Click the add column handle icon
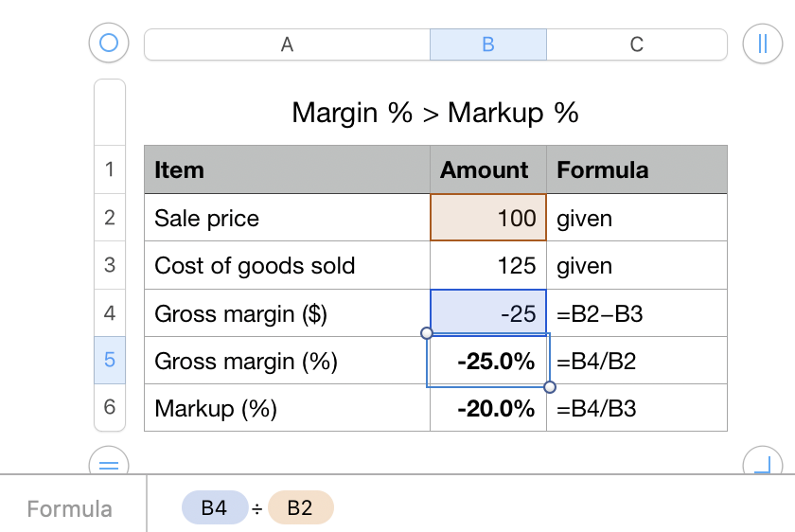 coord(761,44)
